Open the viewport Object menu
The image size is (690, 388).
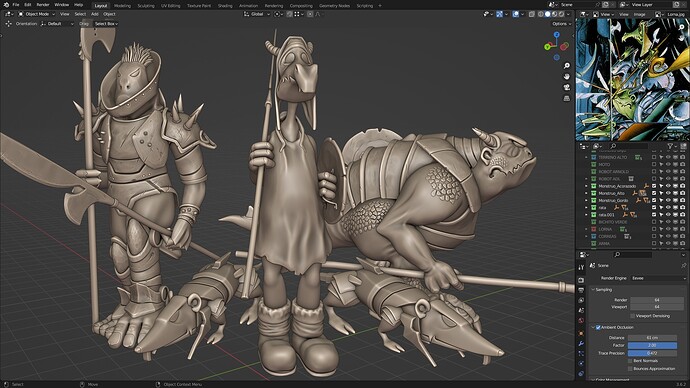pos(109,14)
